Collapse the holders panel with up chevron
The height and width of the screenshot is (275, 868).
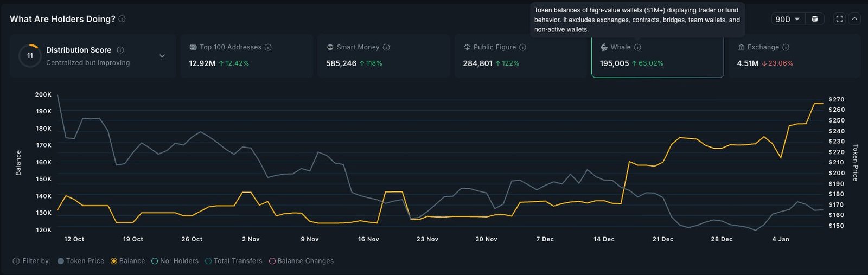coord(854,19)
